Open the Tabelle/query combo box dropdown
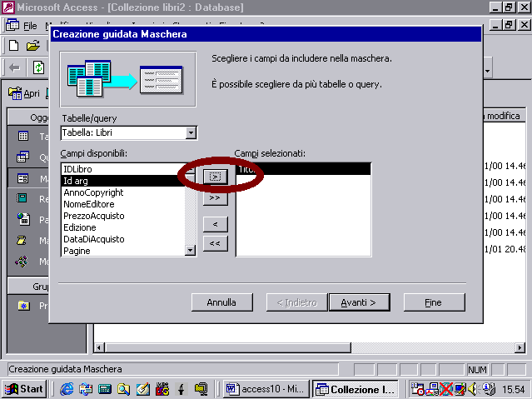 pos(191,132)
